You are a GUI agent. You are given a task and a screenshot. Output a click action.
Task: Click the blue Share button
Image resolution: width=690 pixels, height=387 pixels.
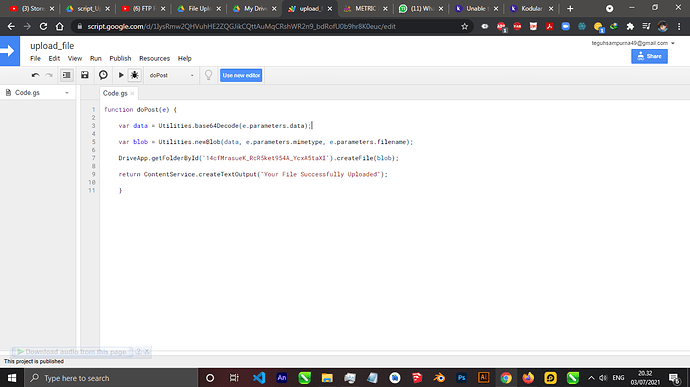coord(649,56)
